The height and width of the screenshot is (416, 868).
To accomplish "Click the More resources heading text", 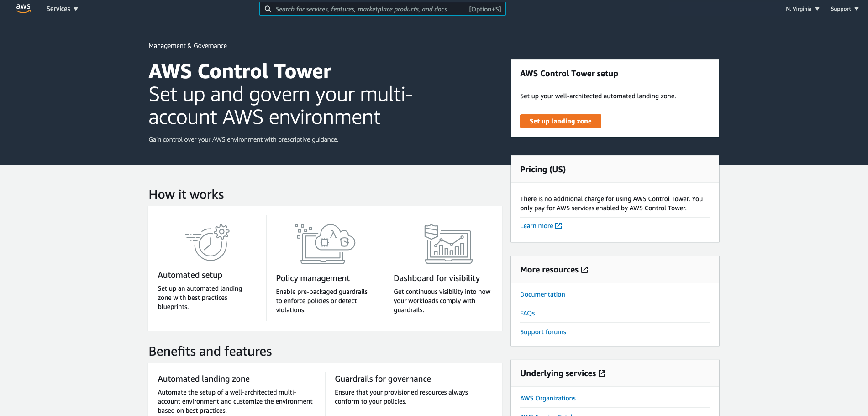I will (x=549, y=270).
